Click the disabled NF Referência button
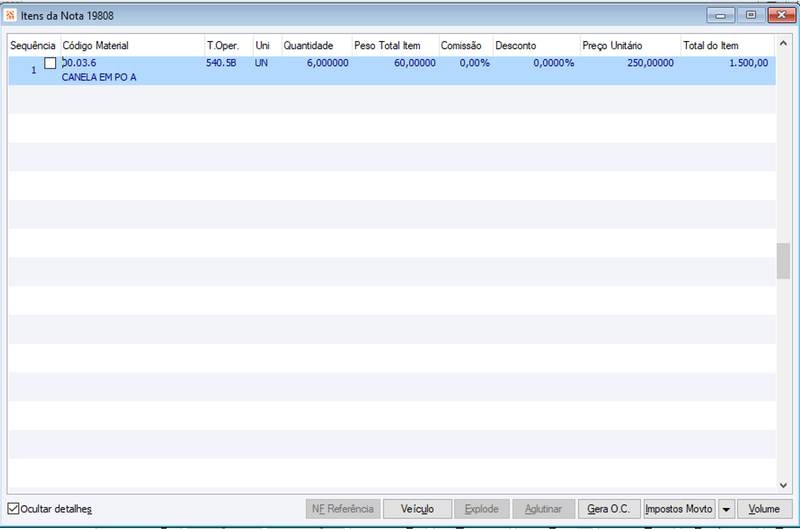The image size is (800, 529). (343, 509)
